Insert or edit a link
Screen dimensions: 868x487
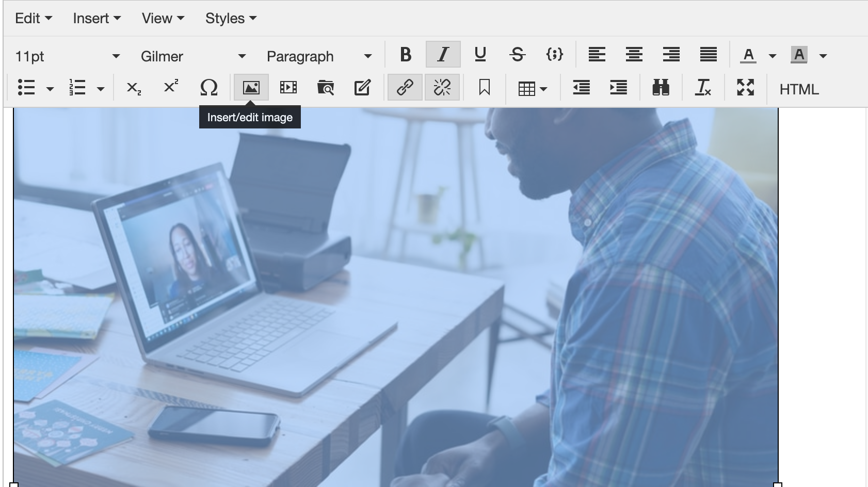point(405,88)
